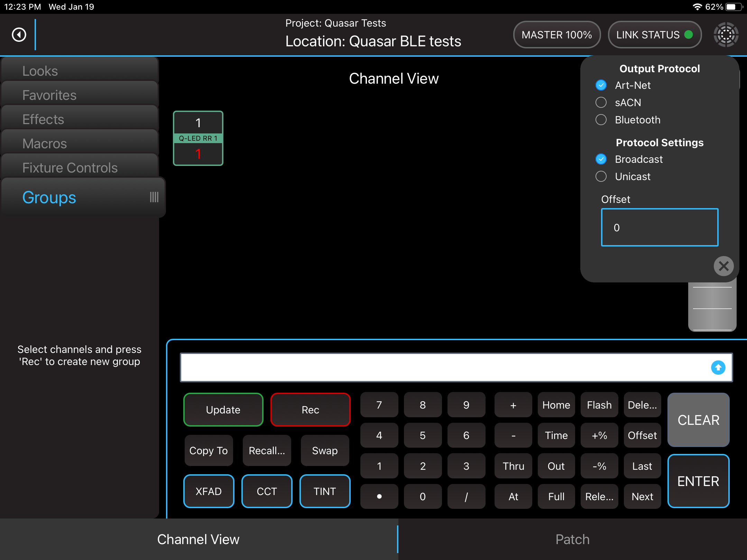Screen dimensions: 747x560
Task: Tap the LINK STATUS indicator
Action: 654,35
